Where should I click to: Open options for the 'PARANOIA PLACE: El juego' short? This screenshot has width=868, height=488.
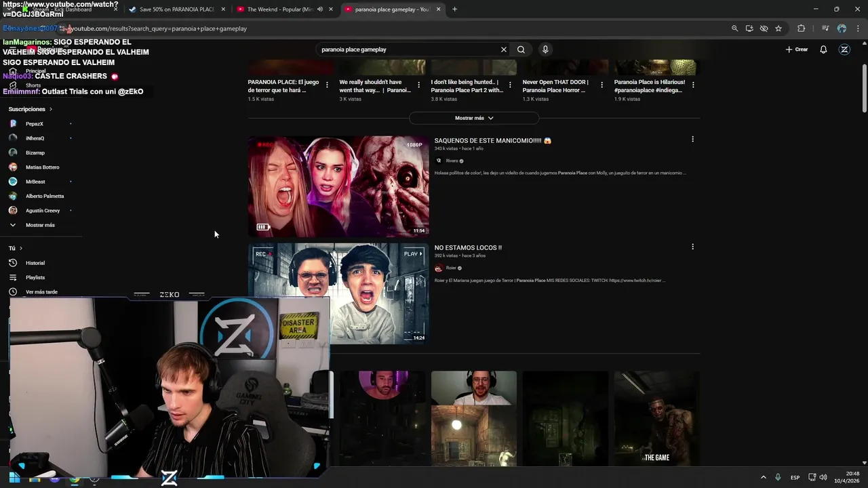coord(327,85)
